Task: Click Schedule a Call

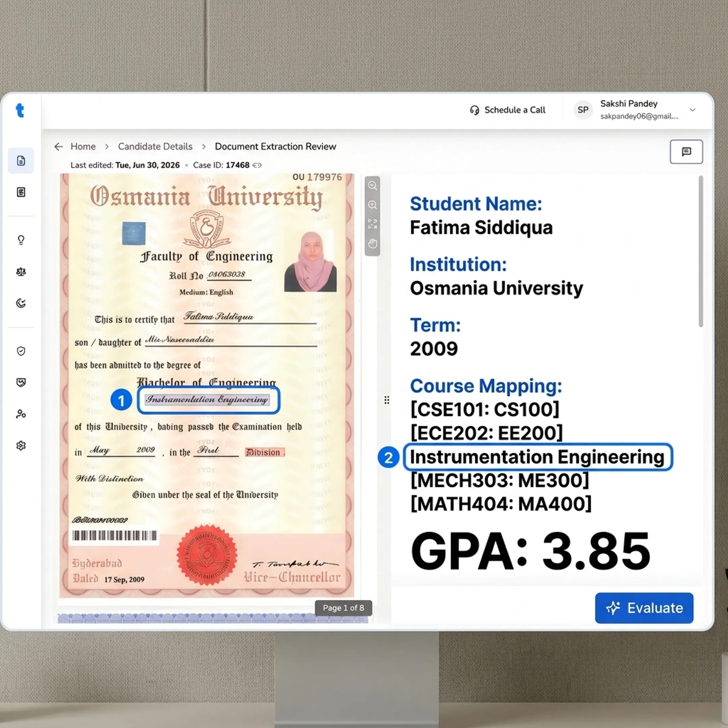Action: coord(508,110)
